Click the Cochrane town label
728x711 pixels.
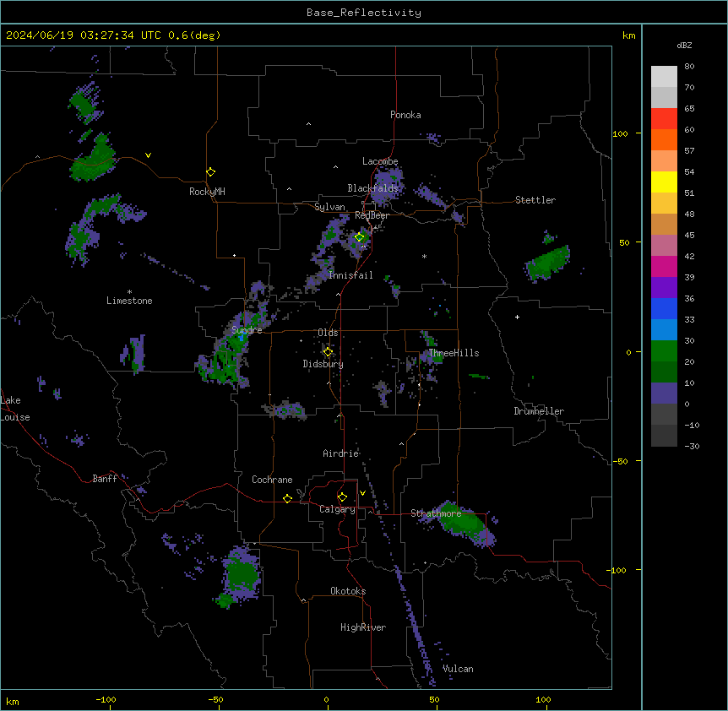(272, 480)
